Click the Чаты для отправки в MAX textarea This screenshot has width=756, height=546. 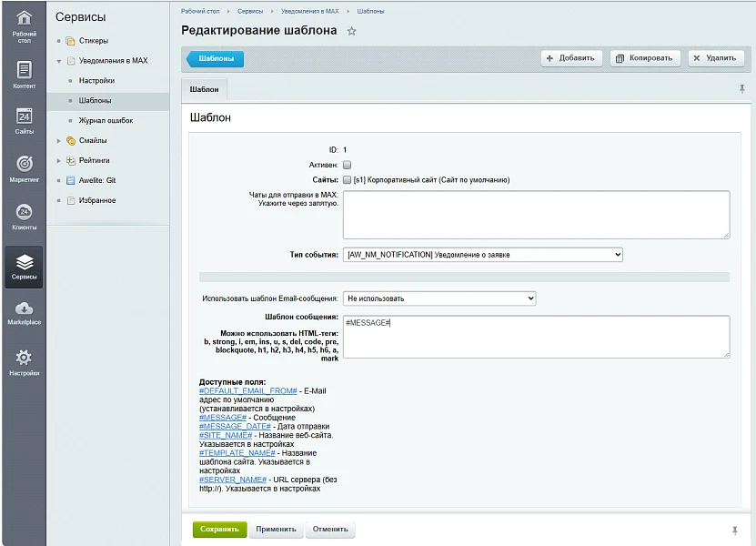pyautogui.click(x=536, y=215)
